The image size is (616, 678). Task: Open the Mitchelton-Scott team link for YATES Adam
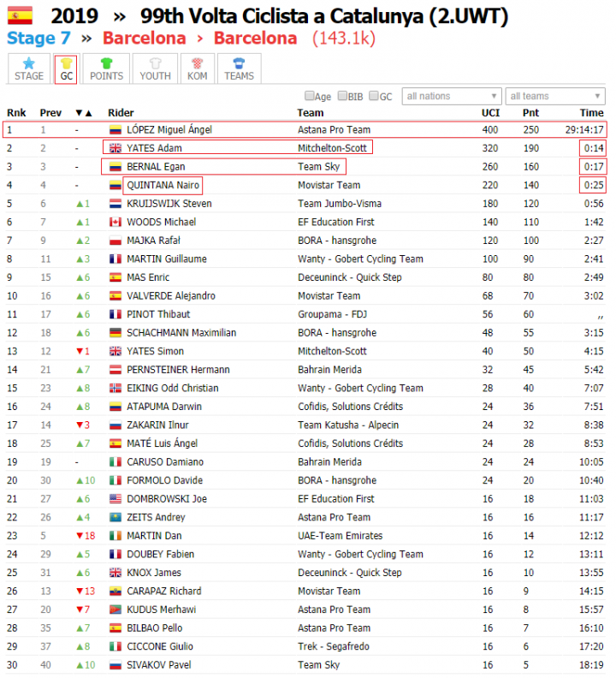(332, 148)
